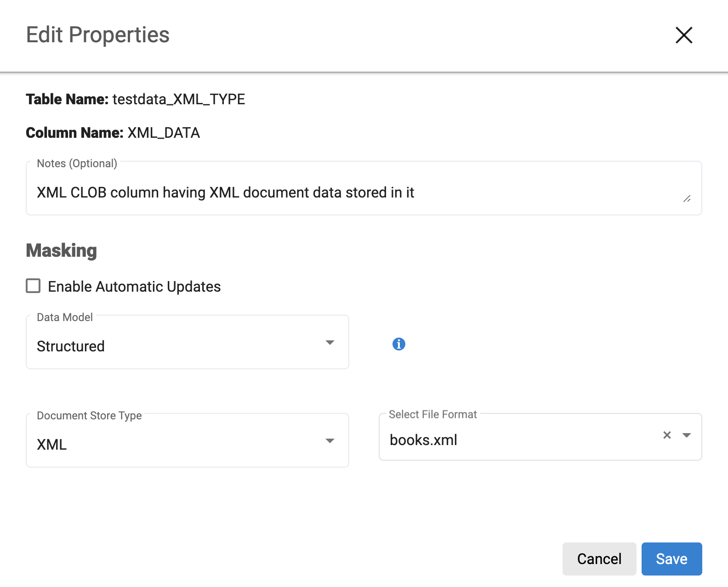Close the Edit Properties dialog

683,35
